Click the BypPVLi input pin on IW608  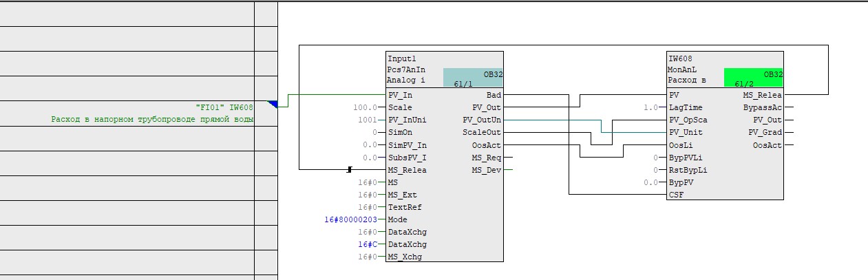click(x=685, y=158)
